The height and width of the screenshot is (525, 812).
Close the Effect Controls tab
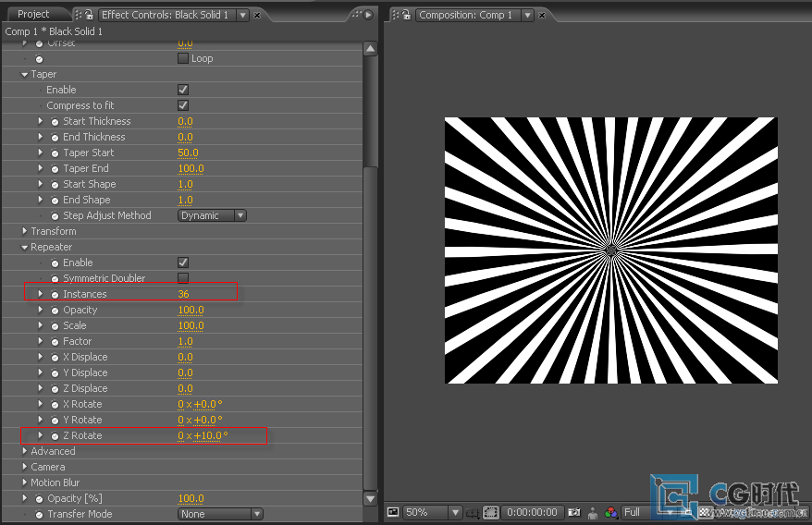pos(257,15)
